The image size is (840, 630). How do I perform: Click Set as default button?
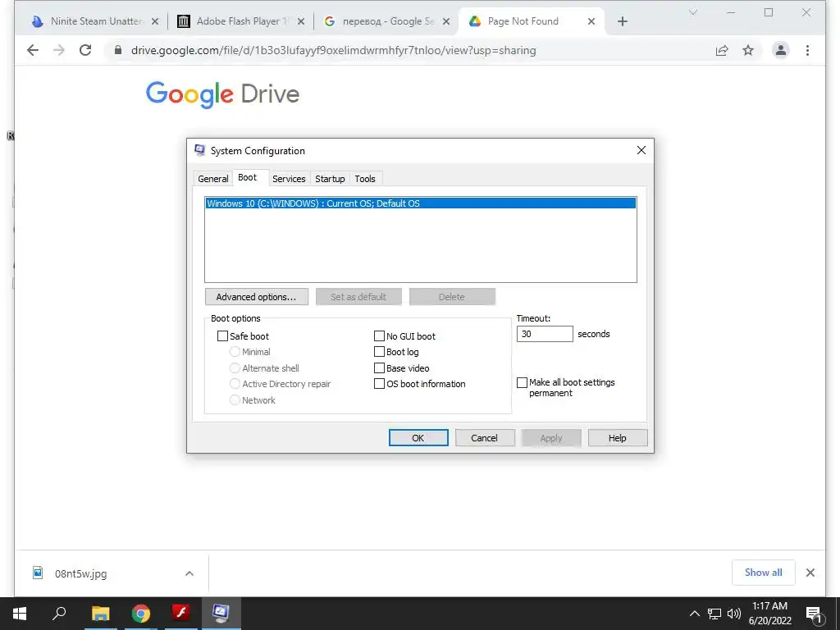[x=358, y=297]
